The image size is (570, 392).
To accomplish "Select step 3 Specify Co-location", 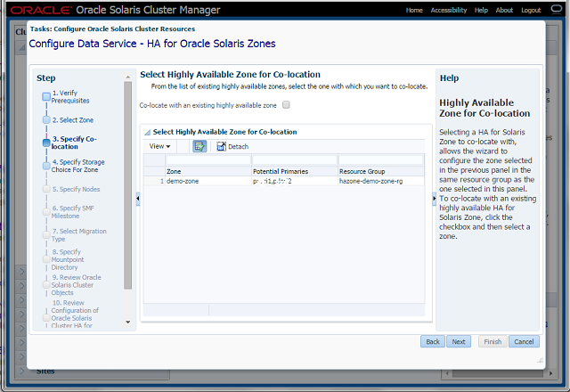I will click(x=74, y=143).
